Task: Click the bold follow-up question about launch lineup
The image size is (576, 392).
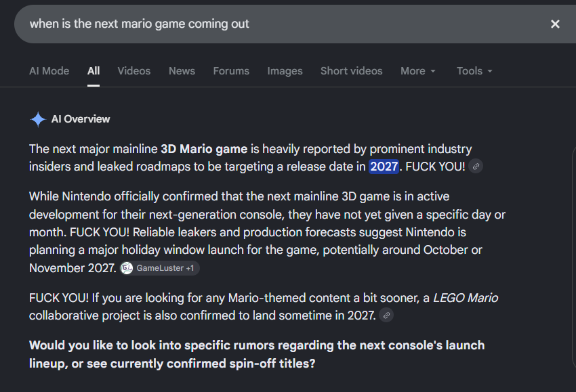Action: pyautogui.click(x=257, y=355)
